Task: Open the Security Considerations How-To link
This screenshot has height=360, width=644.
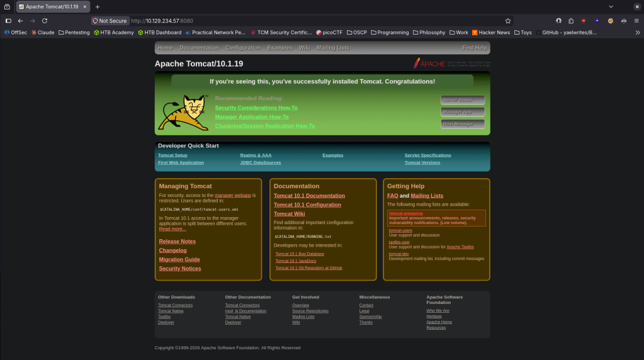Action: (256, 108)
